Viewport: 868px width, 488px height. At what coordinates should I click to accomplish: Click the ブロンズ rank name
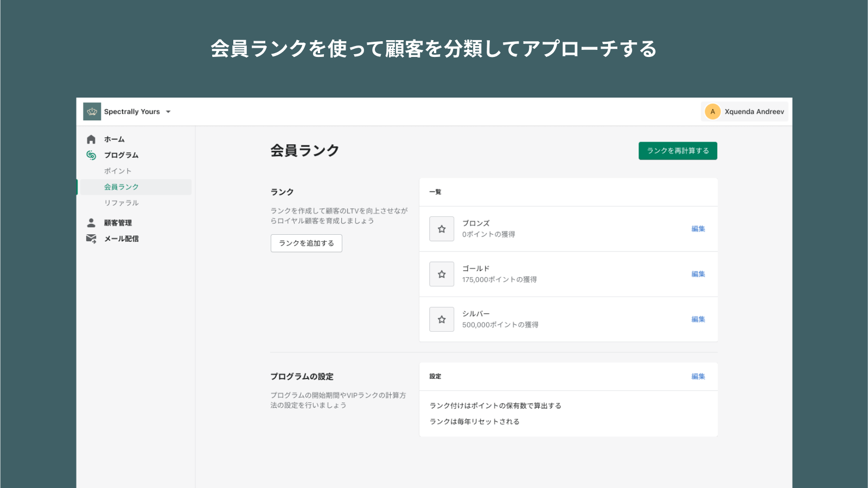coord(476,223)
